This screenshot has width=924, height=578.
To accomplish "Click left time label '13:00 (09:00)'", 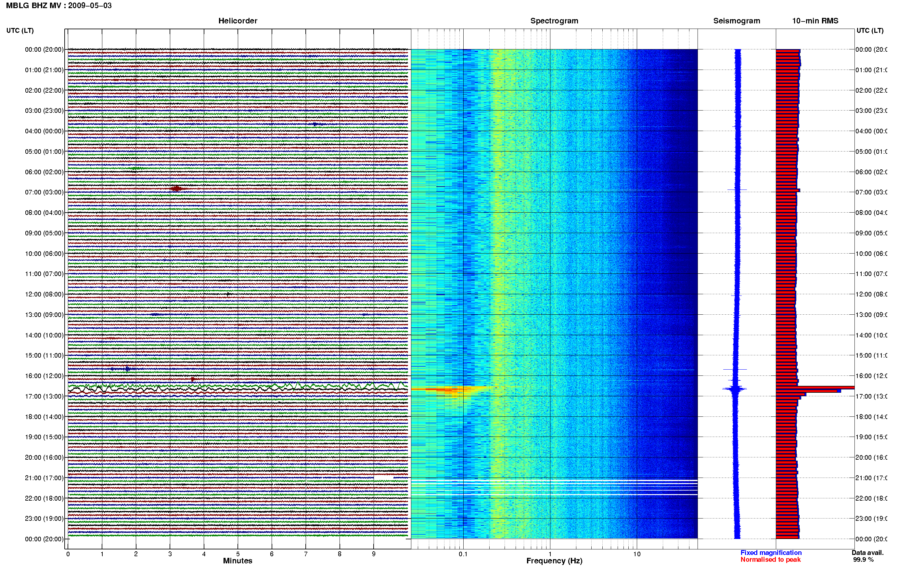I will pos(44,315).
